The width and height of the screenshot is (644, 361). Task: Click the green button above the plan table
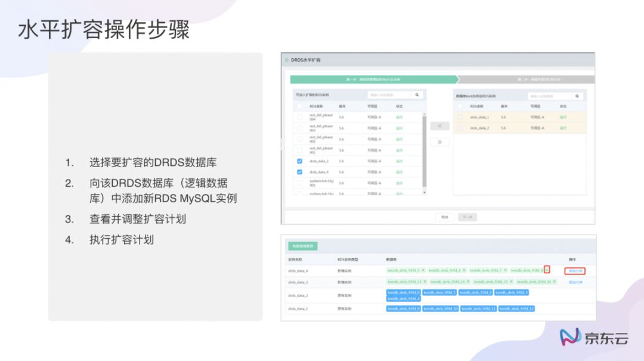click(x=303, y=246)
